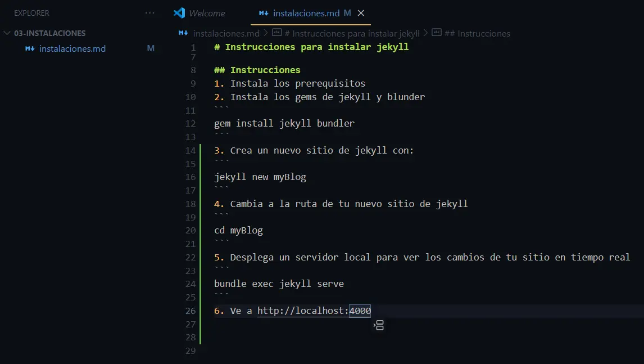Screen dimensions: 644x364
Task: Click the 'cd myBlog' line
Action: pyautogui.click(x=238, y=230)
